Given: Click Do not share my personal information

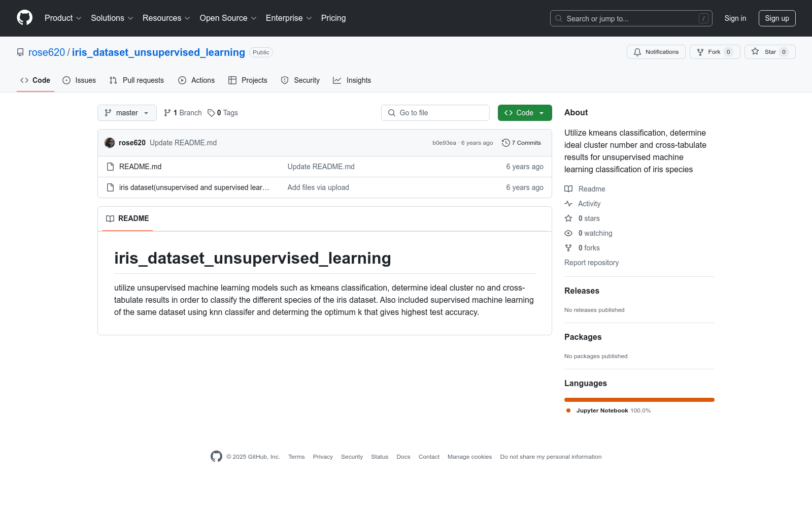Looking at the screenshot, I should (551, 457).
